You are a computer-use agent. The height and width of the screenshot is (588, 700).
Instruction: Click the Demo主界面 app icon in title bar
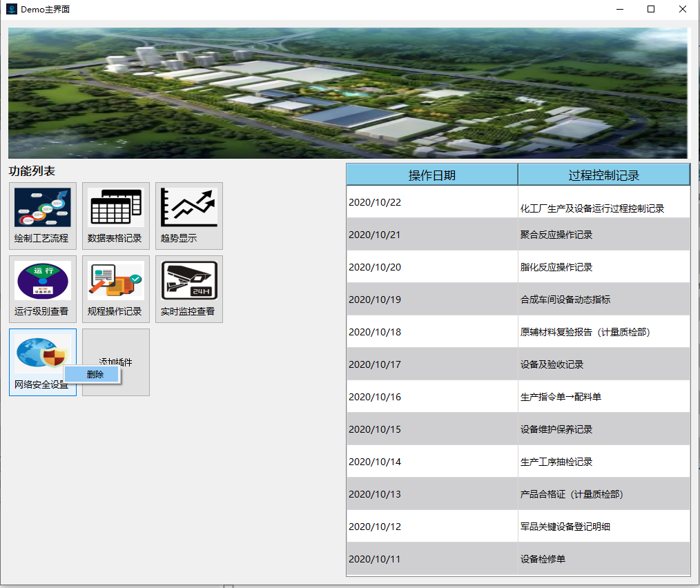pos(11,9)
